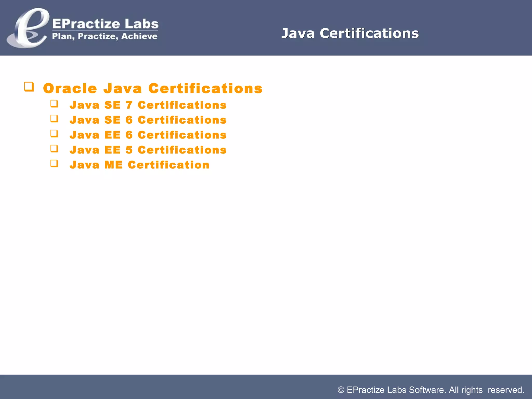The height and width of the screenshot is (399, 532).
Task: Click the 'EPractize Labs' brand name text
Action: tap(105, 24)
